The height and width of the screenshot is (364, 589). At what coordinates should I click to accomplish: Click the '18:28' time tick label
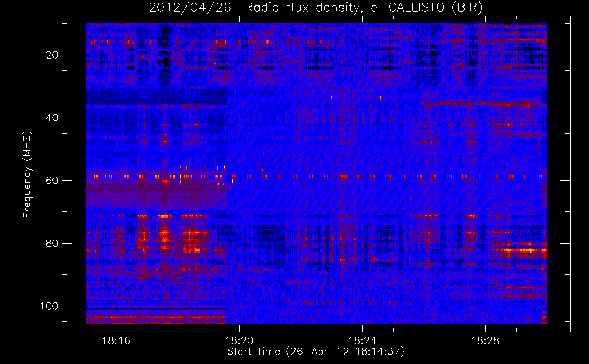[485, 341]
